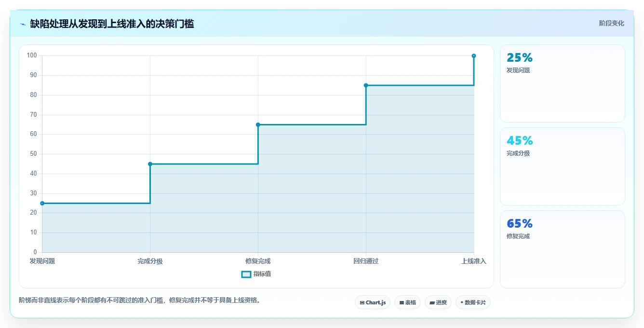Click the lightning icon beside the title
The height and width of the screenshot is (328, 644).
coord(23,24)
